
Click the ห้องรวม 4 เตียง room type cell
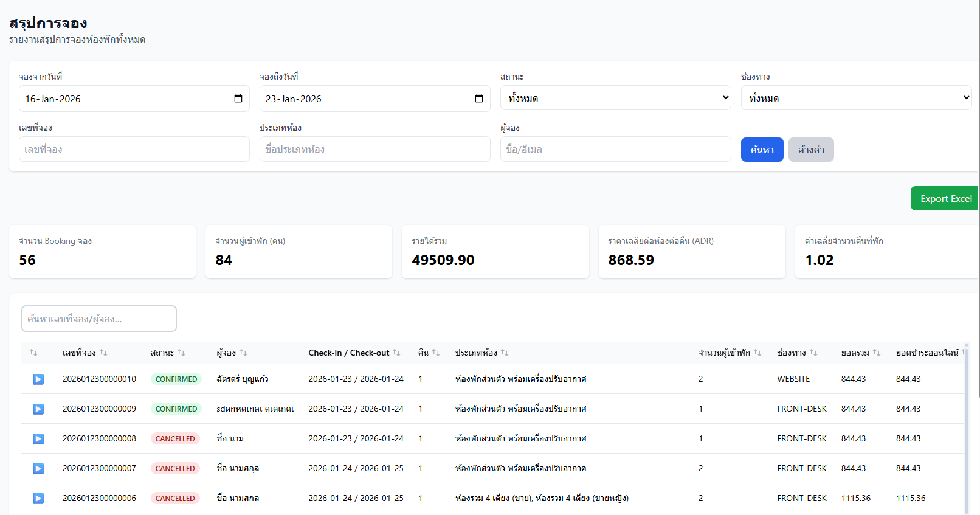[542, 498]
